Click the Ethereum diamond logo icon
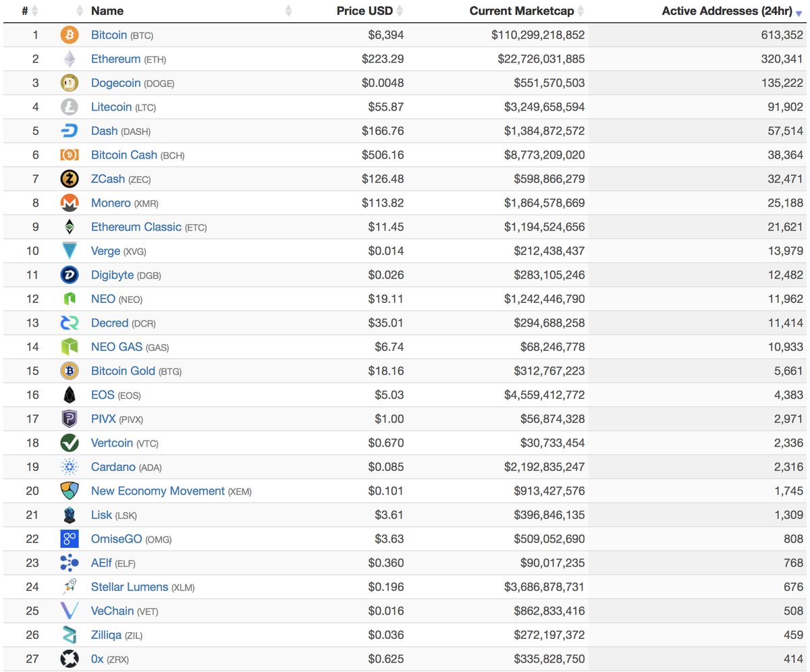Viewport: 810px width, 672px height. pos(70,59)
